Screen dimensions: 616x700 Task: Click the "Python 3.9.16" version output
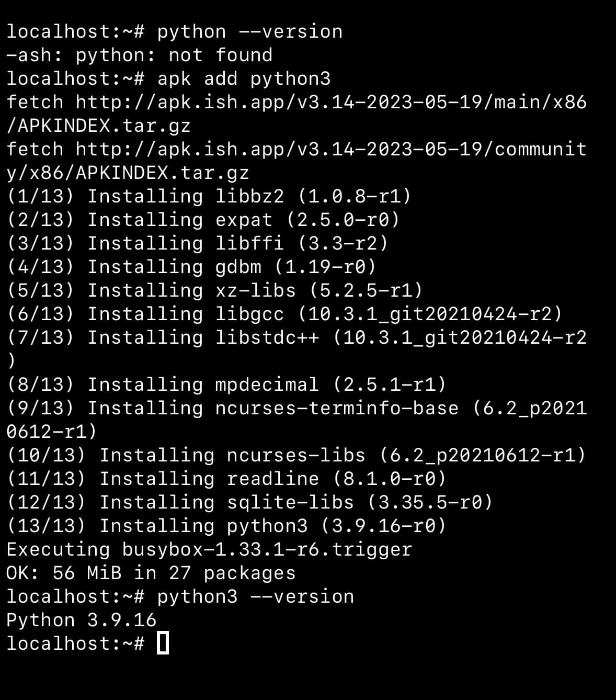[82, 620]
